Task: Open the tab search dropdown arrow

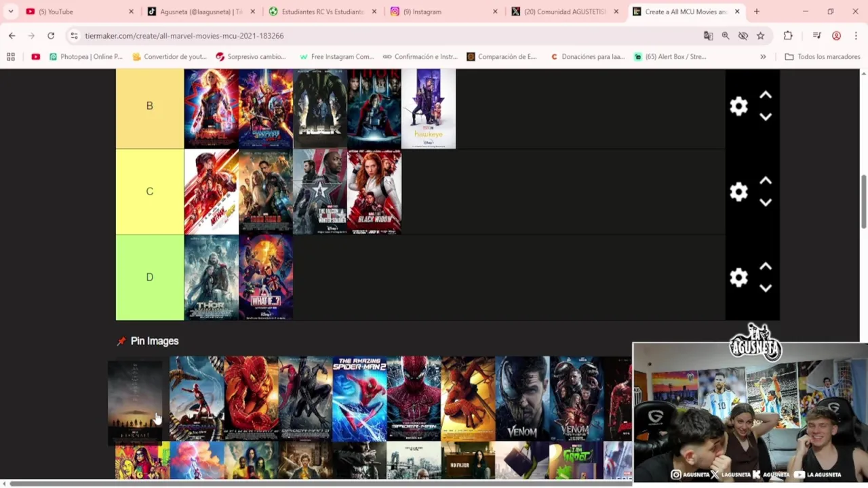Action: coord(10,12)
